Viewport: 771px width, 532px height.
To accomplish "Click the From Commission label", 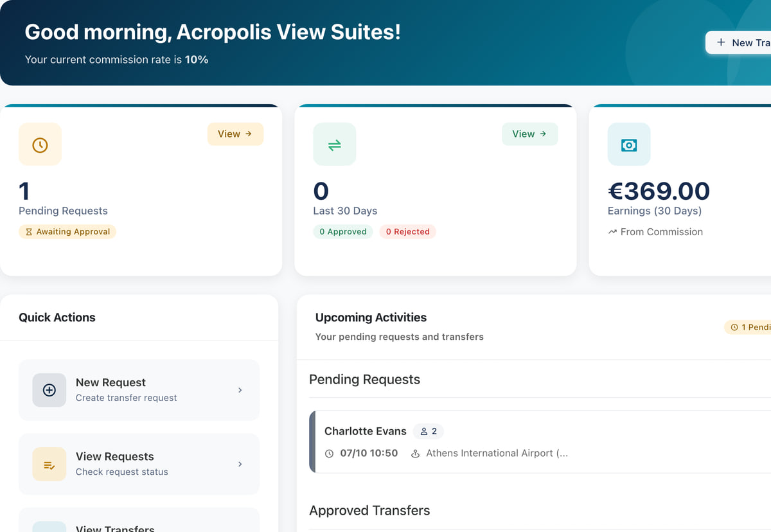I will pyautogui.click(x=662, y=232).
